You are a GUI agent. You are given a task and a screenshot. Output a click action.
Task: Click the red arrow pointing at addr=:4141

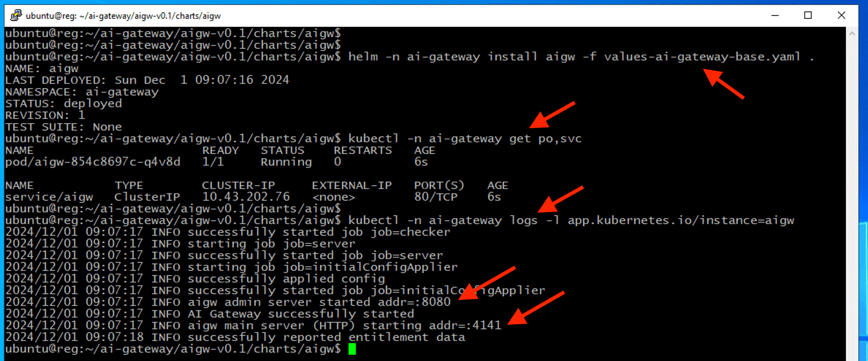point(535,308)
